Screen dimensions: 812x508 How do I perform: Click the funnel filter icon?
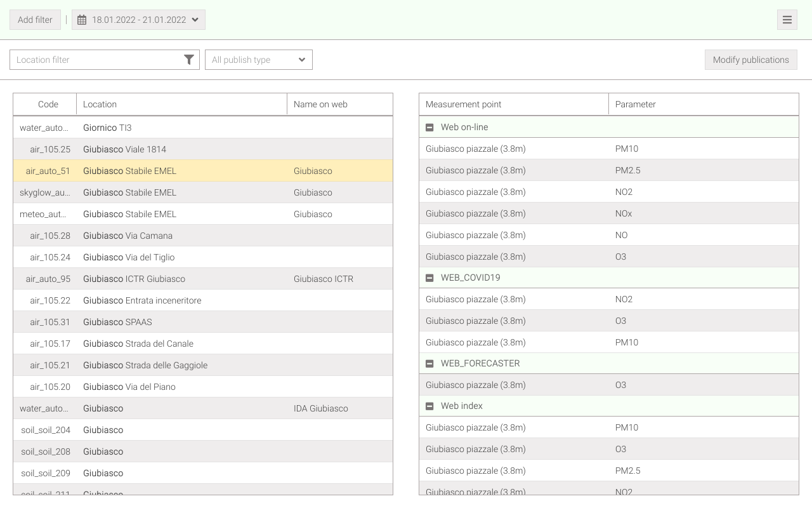pos(189,60)
